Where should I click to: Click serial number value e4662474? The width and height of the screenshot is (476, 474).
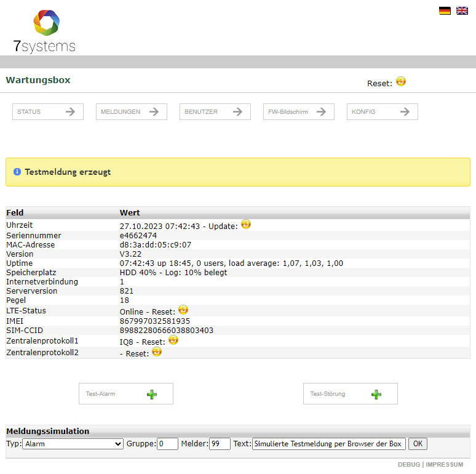138,236
